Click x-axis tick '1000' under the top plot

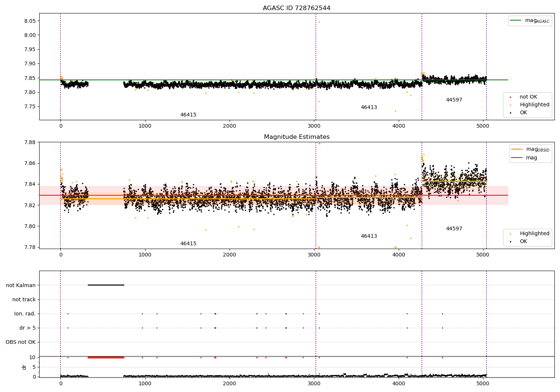point(145,126)
